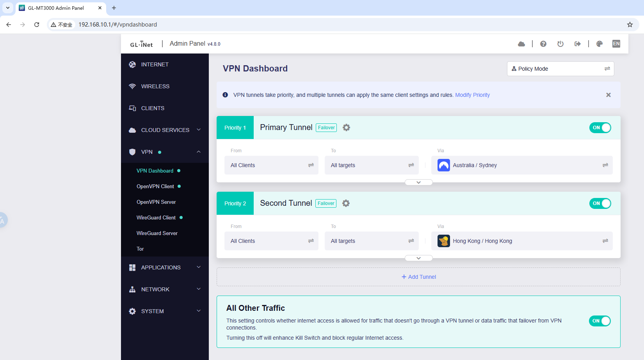Turn off the Primary Tunnel toggle
Screen dimensions: 644x360
(x=600, y=128)
